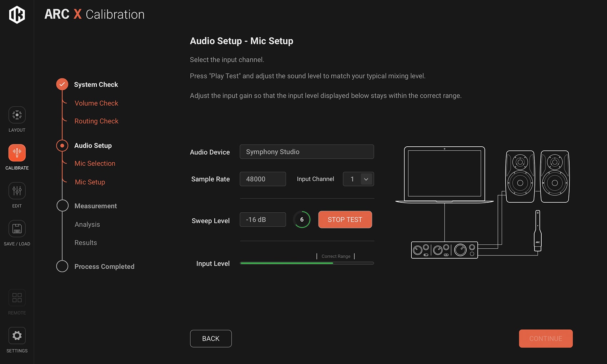
Task: Open the Sample Rate 48000 field
Action: (262, 179)
